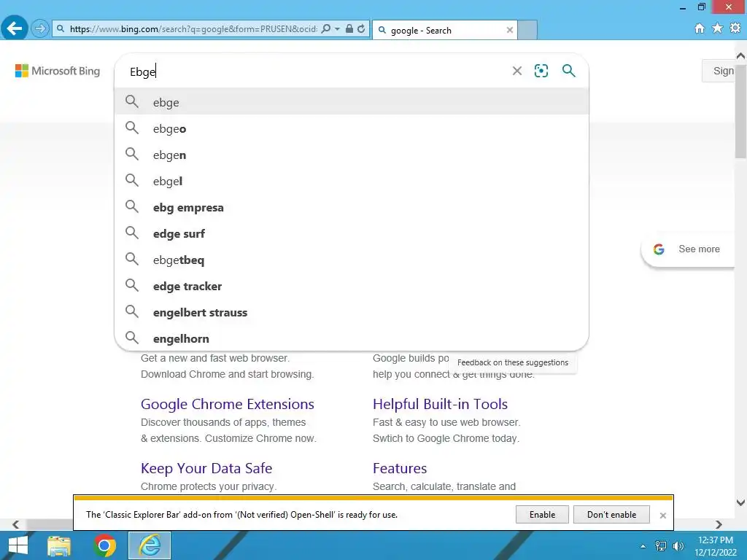The width and height of the screenshot is (747, 560).
Task: Open the address bar autocomplete dropdown arrow
Action: pyautogui.click(x=337, y=28)
